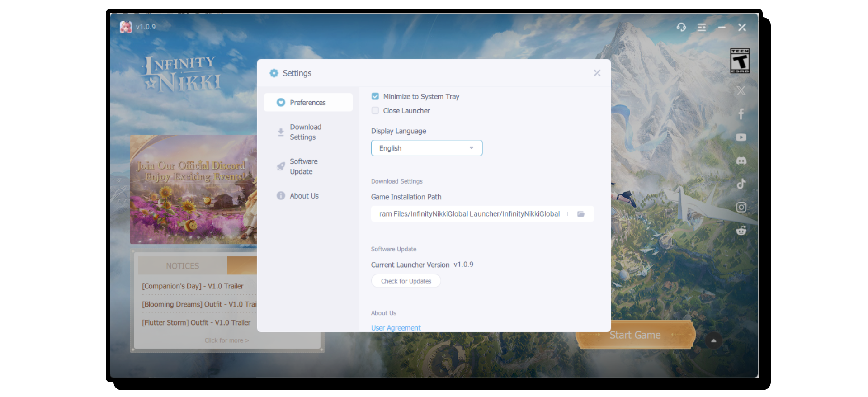Click the v1.0.9 version label in title bar
The width and height of the screenshot is (868, 397).
tap(146, 27)
